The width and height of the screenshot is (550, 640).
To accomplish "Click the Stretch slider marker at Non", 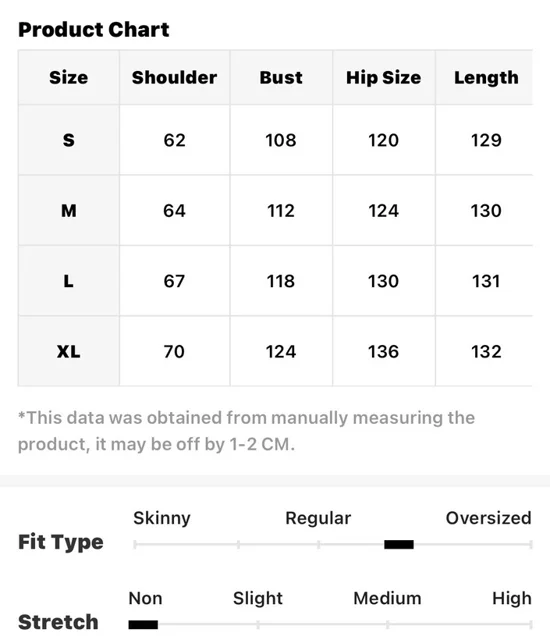I will coord(143,624).
